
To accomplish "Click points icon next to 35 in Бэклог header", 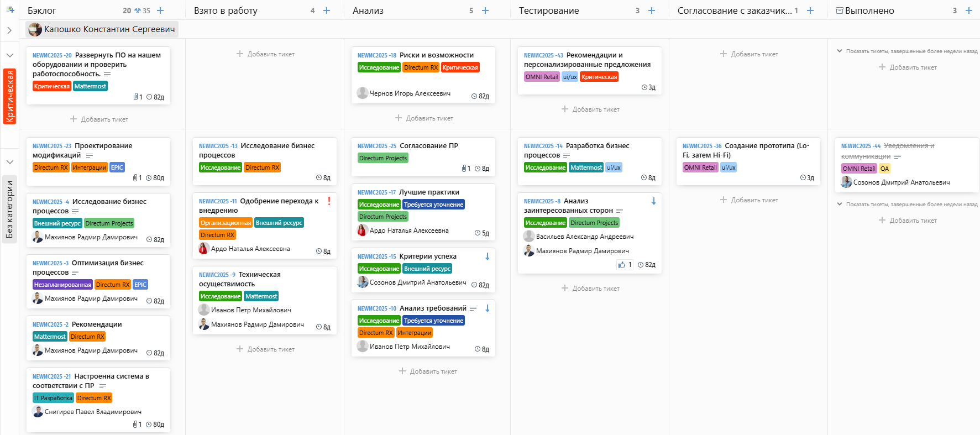I will coord(138,11).
